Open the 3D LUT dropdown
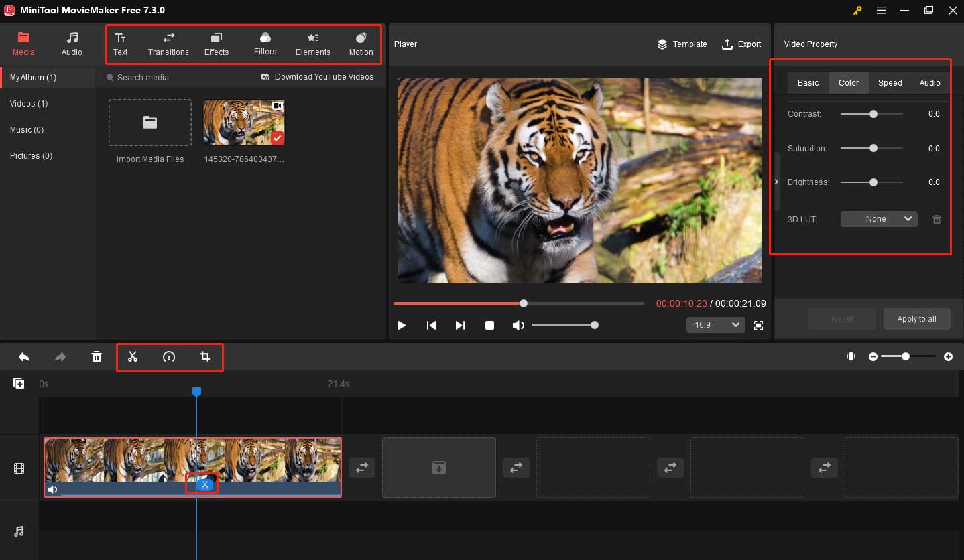 coord(879,219)
